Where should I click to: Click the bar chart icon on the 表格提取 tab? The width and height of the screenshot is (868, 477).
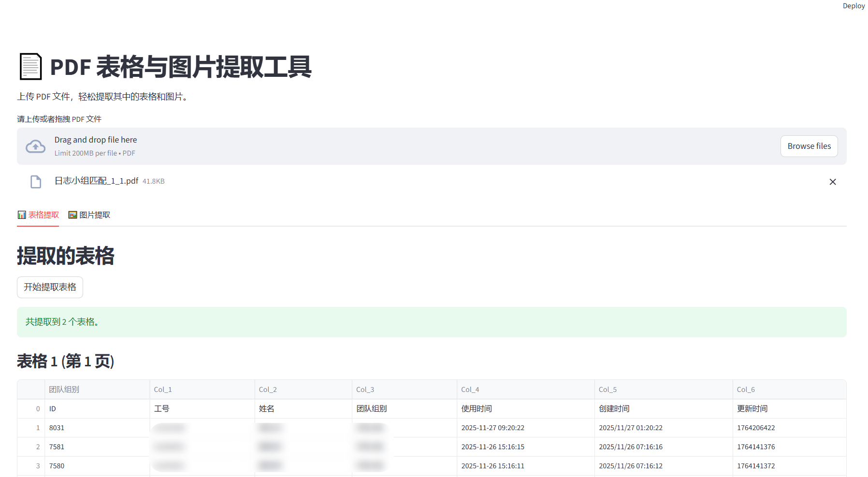tap(22, 215)
